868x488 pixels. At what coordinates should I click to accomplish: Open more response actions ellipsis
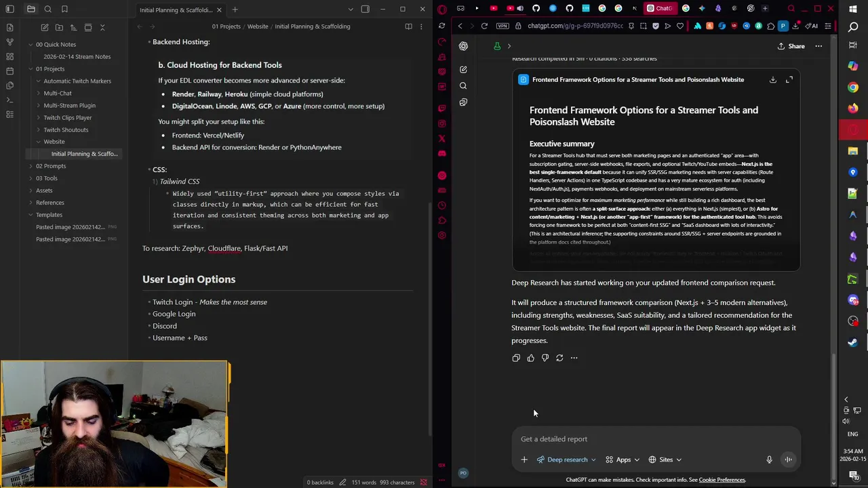pos(574,358)
